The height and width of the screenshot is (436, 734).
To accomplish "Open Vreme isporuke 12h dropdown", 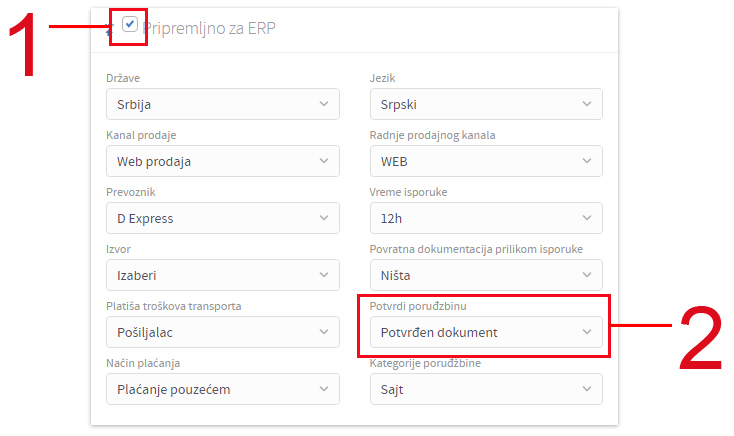I will (486, 218).
